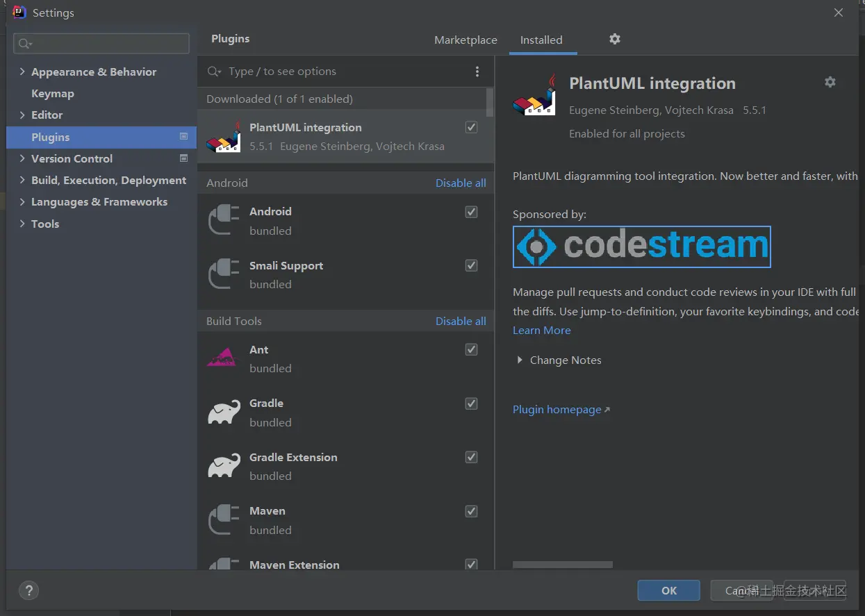Toggle PlantUML integration enabled checkbox
The image size is (865, 616).
click(471, 127)
